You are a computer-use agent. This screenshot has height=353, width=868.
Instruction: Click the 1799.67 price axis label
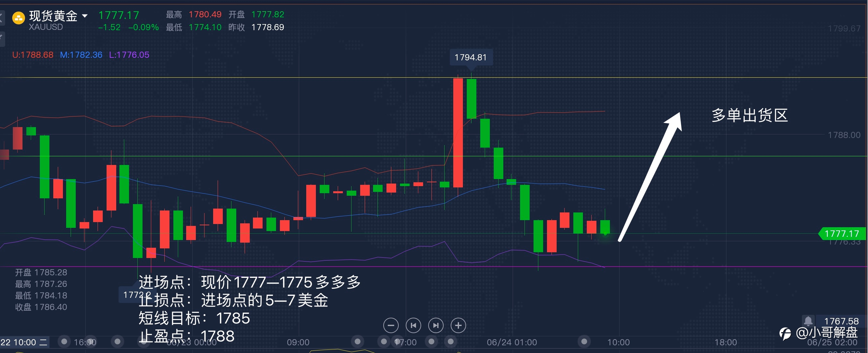[844, 29]
